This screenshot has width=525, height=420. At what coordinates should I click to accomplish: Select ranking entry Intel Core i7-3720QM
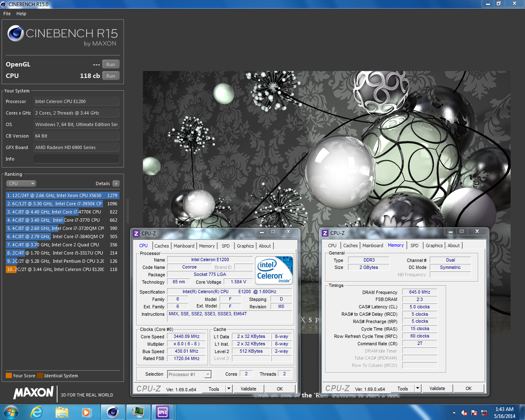pyautogui.click(x=62, y=228)
